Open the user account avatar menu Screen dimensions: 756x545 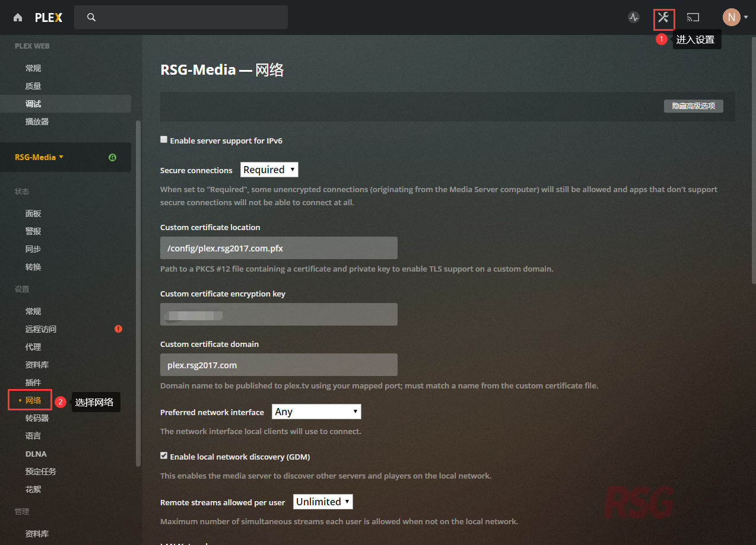tap(735, 17)
